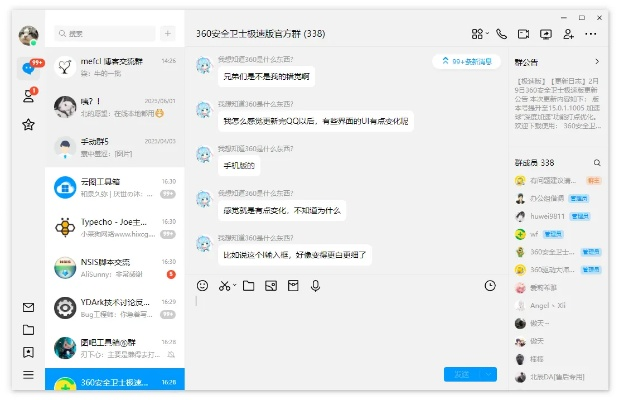Start a voice message with microphone icon
Viewport: 619px width, 400px height.
[x=315, y=286]
